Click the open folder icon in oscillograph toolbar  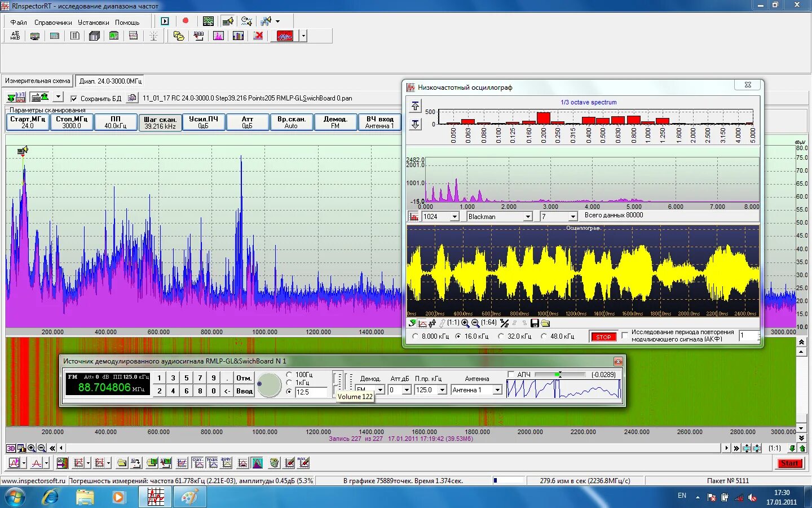tap(545, 323)
